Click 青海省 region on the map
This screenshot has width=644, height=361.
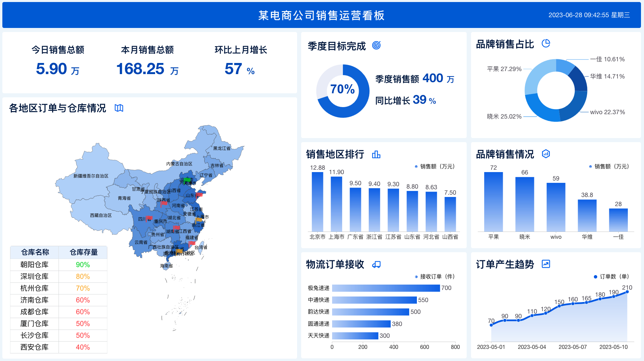tap(124, 198)
